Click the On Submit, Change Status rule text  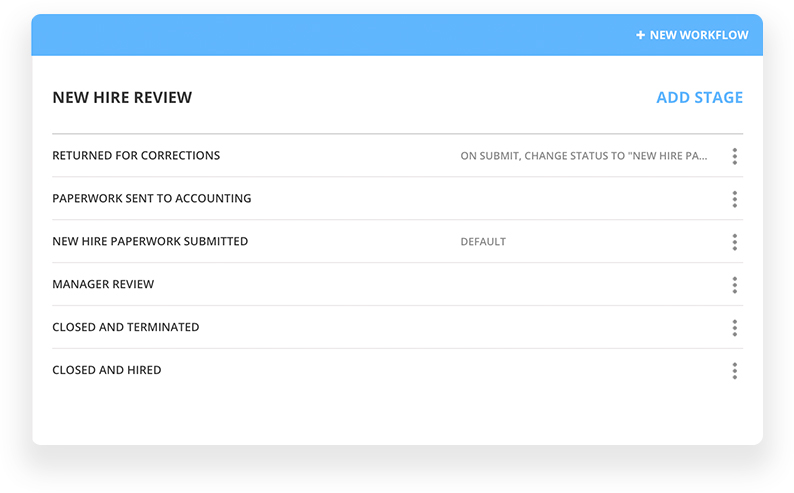(x=584, y=156)
